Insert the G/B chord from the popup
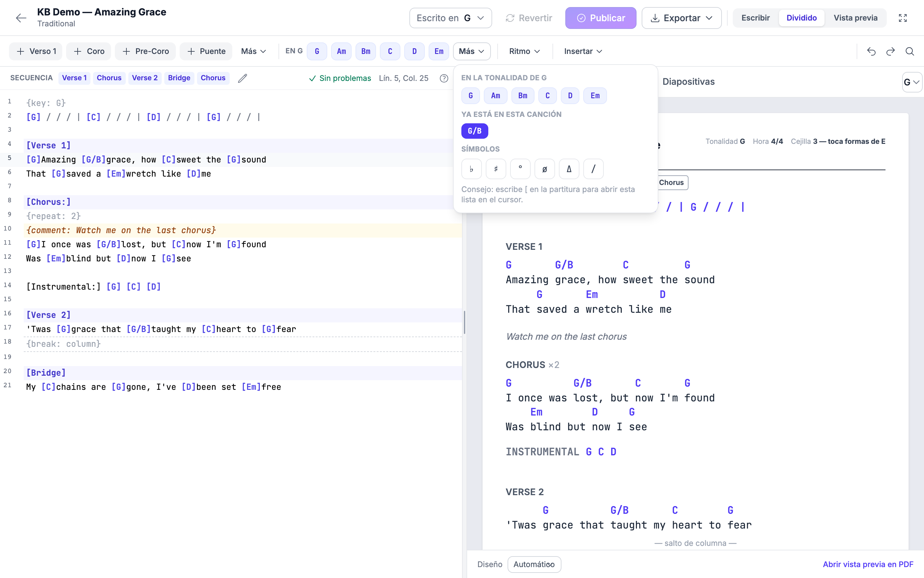924x578 pixels. pos(475,131)
